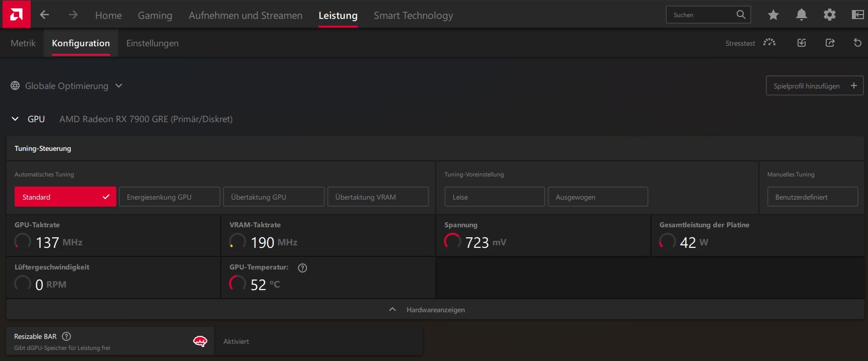Click the 137 MHz value
The width and height of the screenshot is (868, 361).
pos(59,242)
